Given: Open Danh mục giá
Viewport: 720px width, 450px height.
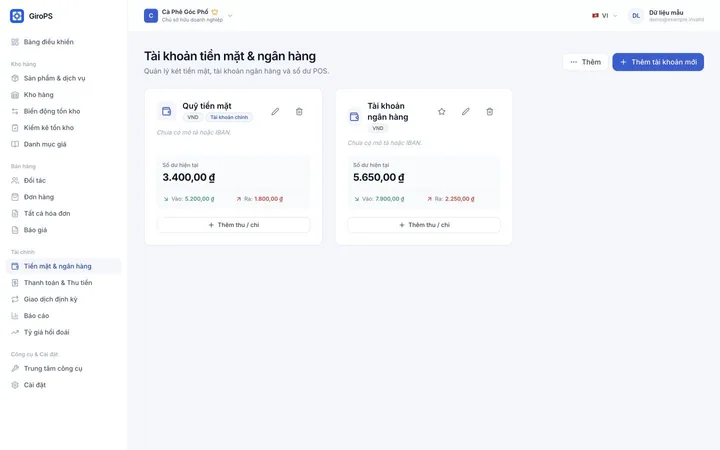Looking at the screenshot, I should tap(63, 144).
